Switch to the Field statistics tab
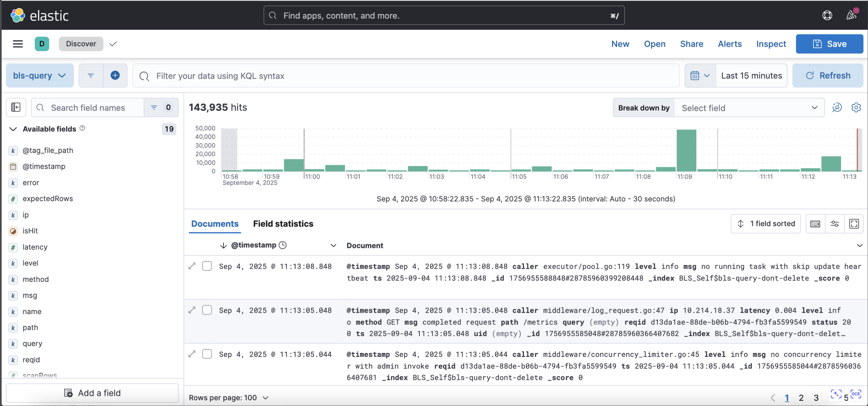The height and width of the screenshot is (406, 868). (283, 224)
